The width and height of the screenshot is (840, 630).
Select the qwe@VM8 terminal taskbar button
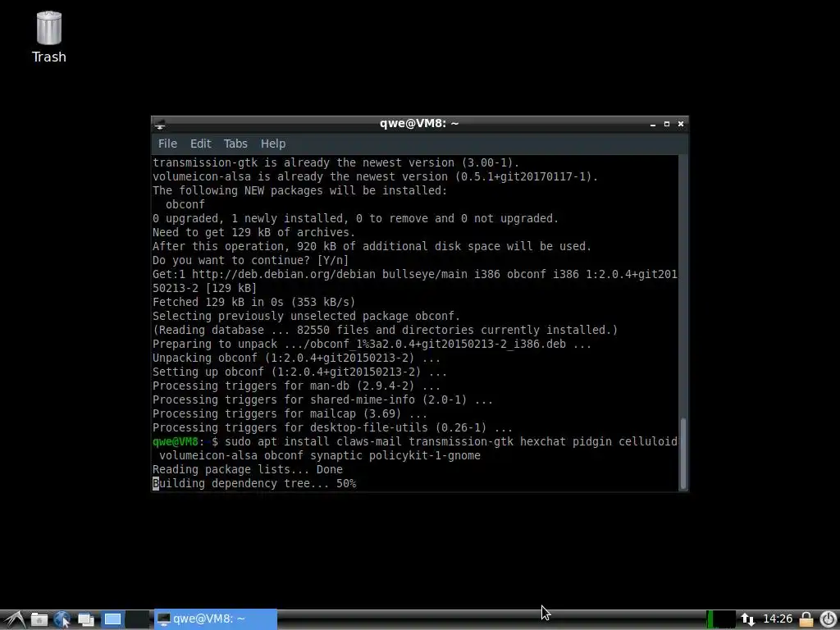tap(216, 619)
